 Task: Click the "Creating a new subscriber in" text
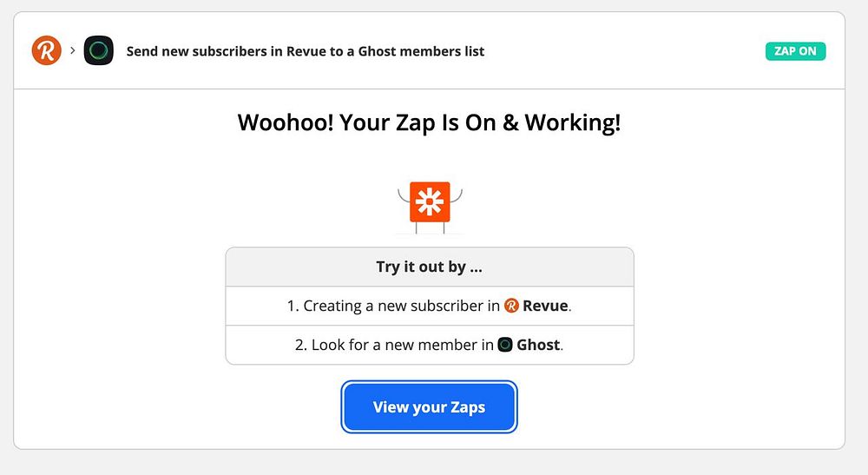pyautogui.click(x=399, y=306)
